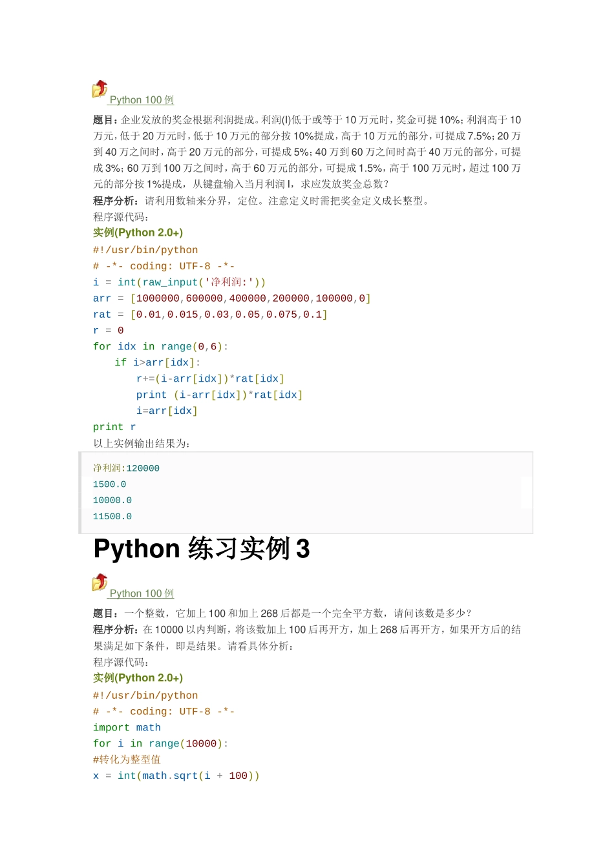Click 实例(Python 2.0+) heading above the arr code
This screenshot has height=868, width=614.
[x=138, y=232]
